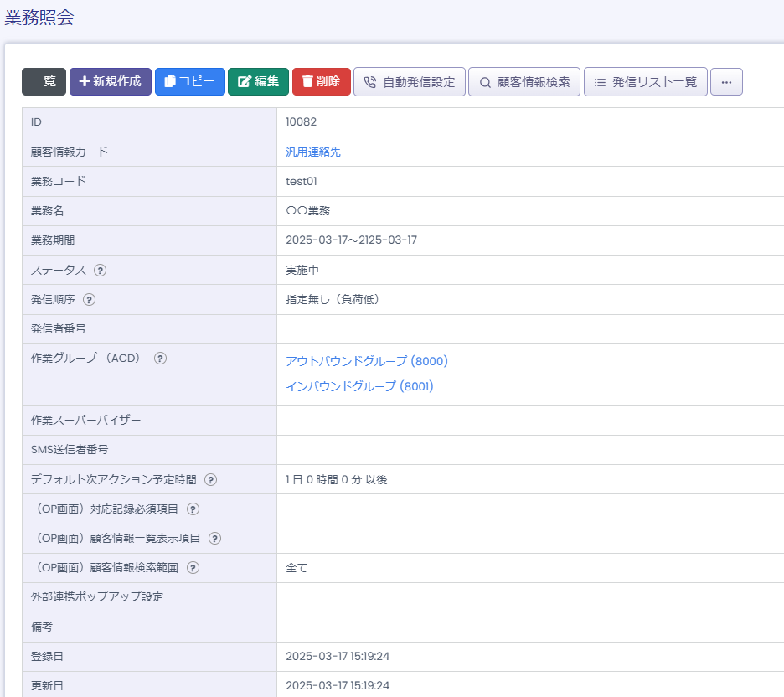Click help icon for デフォルト次アクション予定時間
This screenshot has width=784, height=697.
coord(211,480)
